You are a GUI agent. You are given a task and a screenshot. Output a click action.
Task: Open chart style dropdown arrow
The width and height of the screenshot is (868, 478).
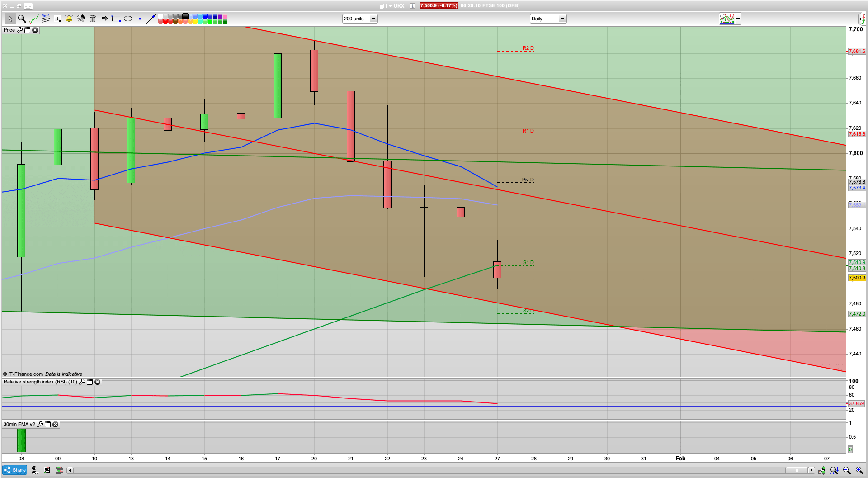[x=738, y=19]
